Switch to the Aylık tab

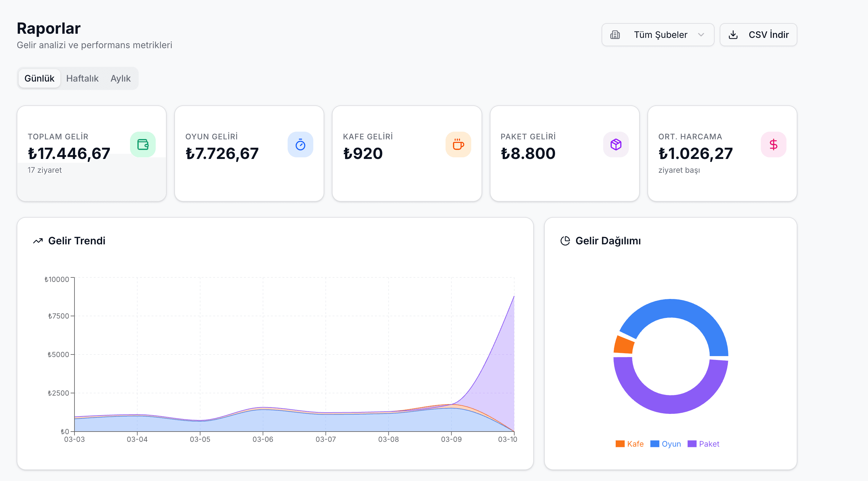pyautogui.click(x=120, y=78)
